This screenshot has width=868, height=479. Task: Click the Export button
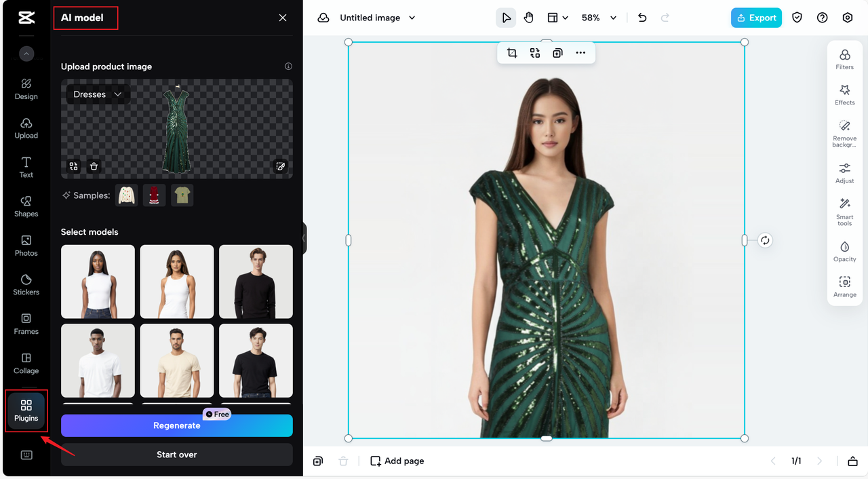tap(756, 18)
